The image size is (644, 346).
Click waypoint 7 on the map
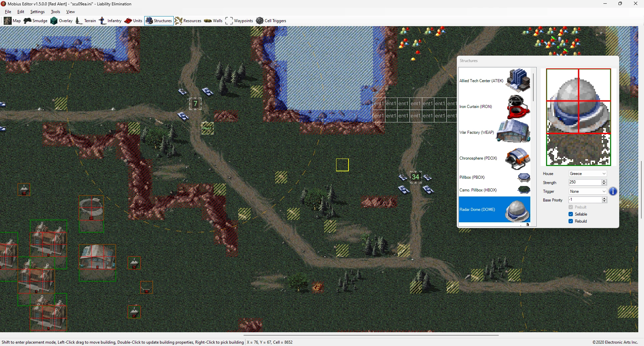pyautogui.click(x=195, y=104)
